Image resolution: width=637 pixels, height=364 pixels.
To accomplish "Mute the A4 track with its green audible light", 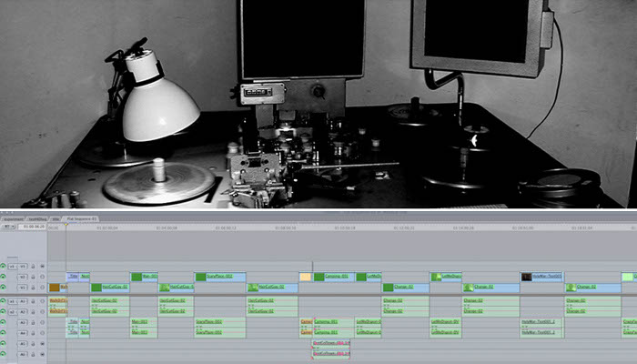I will click(3, 333).
